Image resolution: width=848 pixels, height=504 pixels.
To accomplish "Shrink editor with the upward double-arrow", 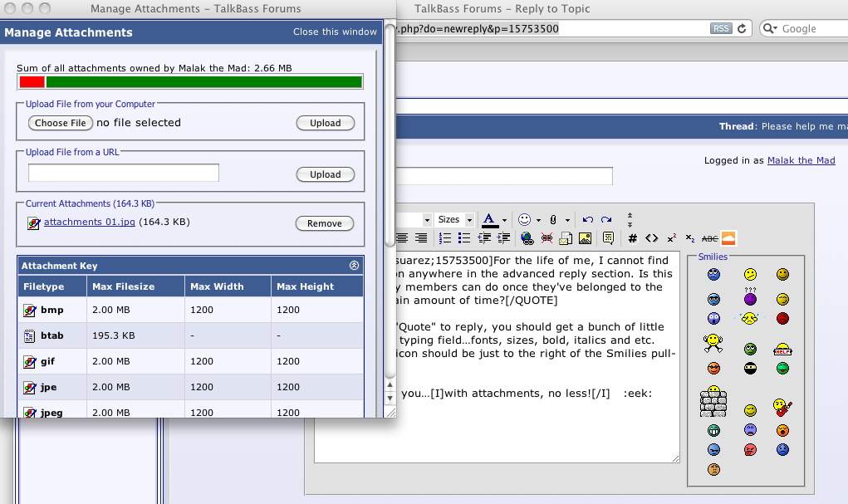I will coord(630,215).
